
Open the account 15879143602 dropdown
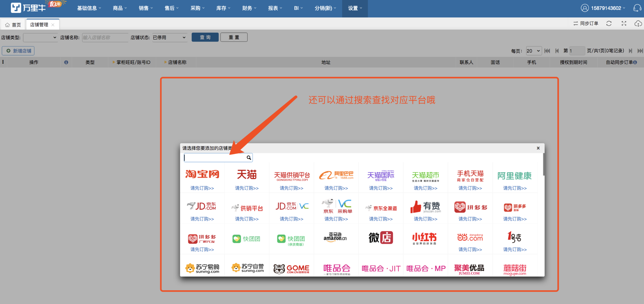coord(603,8)
